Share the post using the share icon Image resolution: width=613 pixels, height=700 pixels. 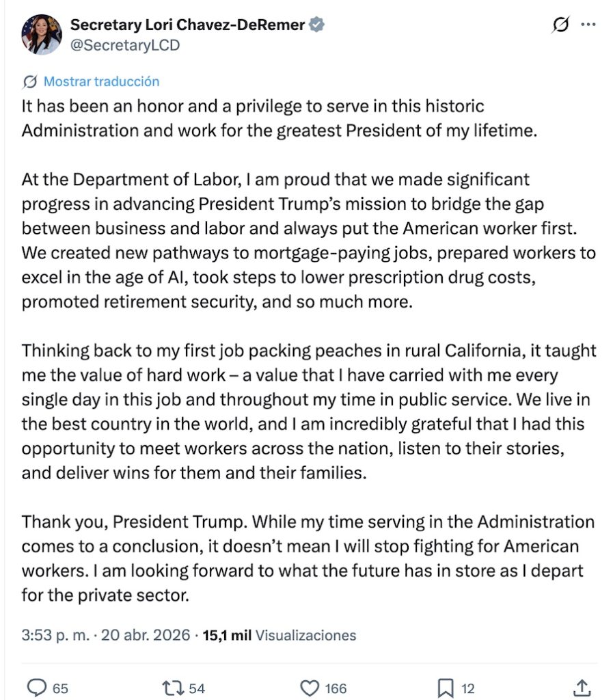click(582, 688)
